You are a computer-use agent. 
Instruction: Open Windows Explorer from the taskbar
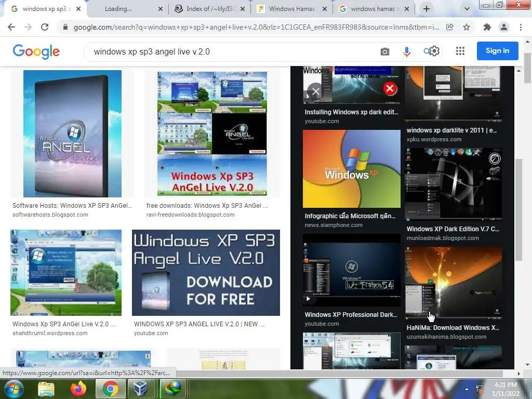46,389
